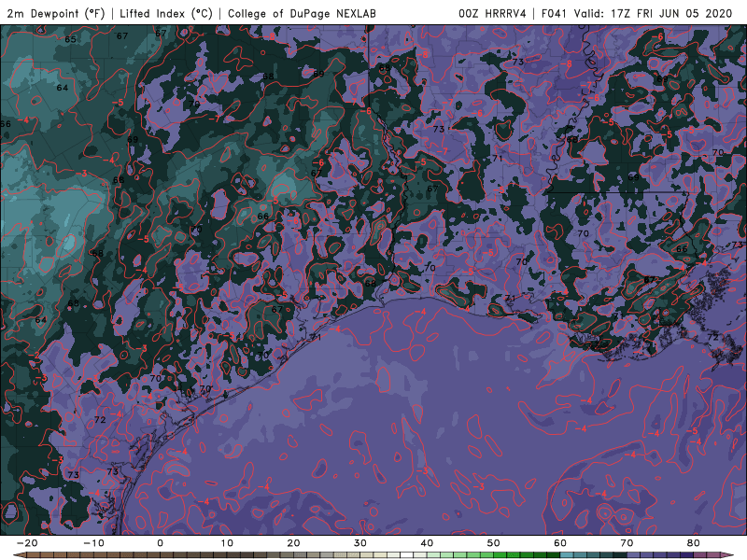Click the "Valid: 17Z FRI JUN 05 2020" text
This screenshot has height=560, width=747.
click(653, 14)
